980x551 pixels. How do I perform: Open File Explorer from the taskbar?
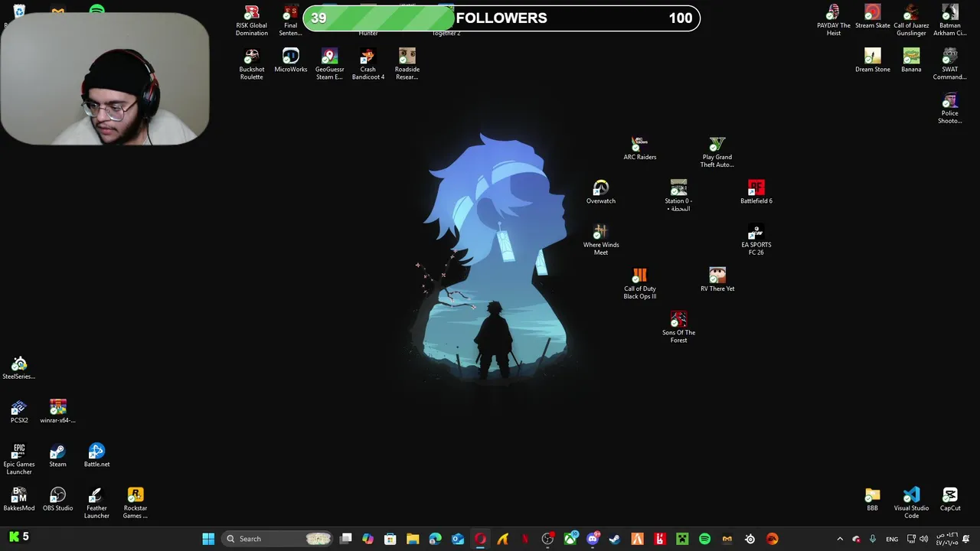(413, 539)
